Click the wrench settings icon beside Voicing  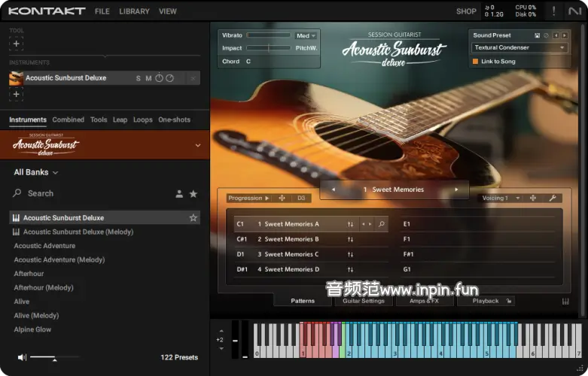(552, 199)
